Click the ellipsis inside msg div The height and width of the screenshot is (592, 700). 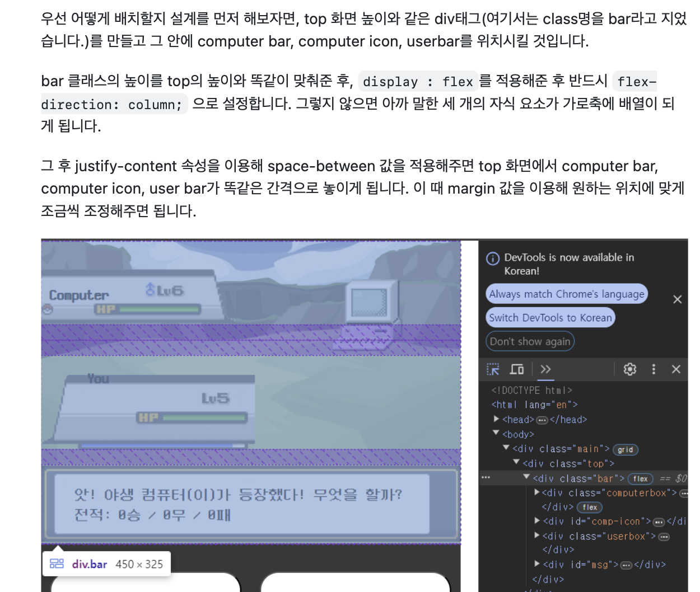pyautogui.click(x=627, y=565)
